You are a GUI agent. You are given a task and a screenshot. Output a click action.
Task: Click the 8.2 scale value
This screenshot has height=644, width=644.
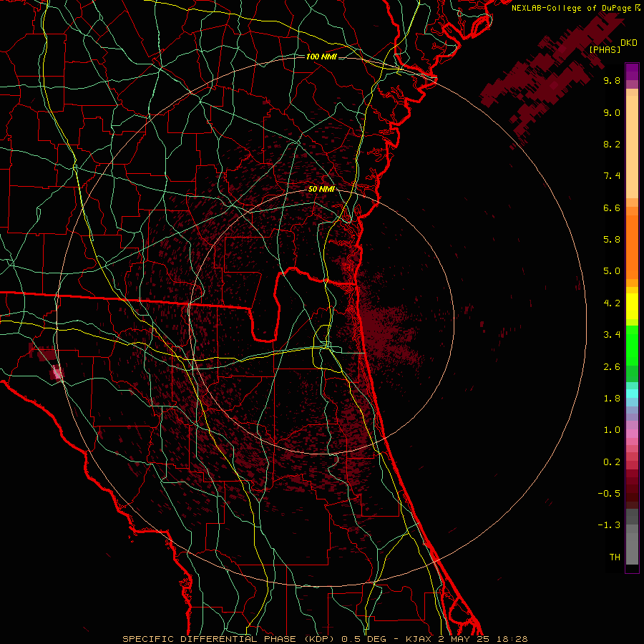click(x=612, y=144)
